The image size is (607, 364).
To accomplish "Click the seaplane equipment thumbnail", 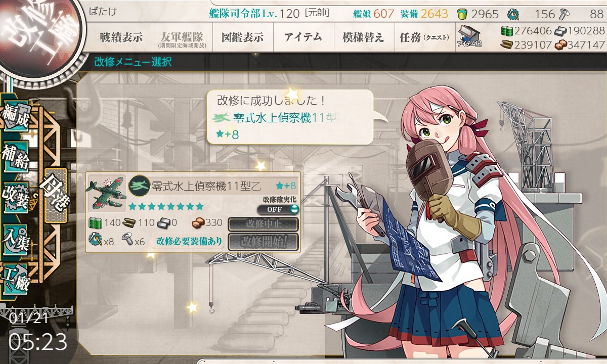I will [106, 193].
